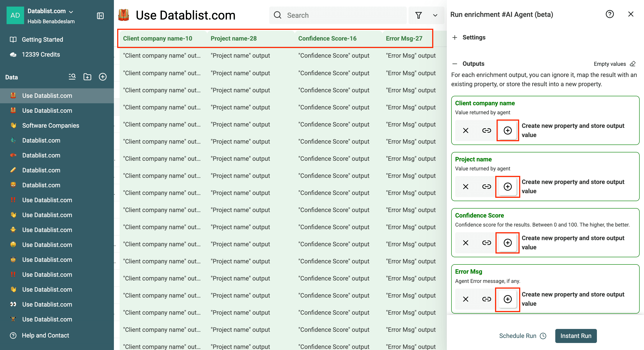644x350 pixels.
Task: Open the chevron dropdown next to filter
Action: (x=435, y=15)
